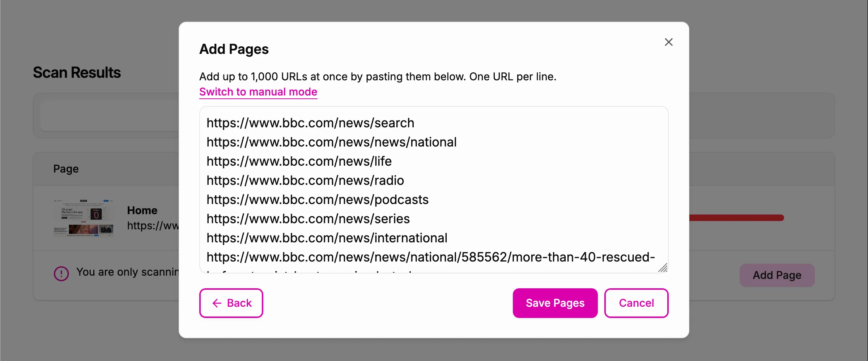Click the warning exclamation icon next to scanning notice
The width and height of the screenshot is (868, 361).
(x=61, y=273)
